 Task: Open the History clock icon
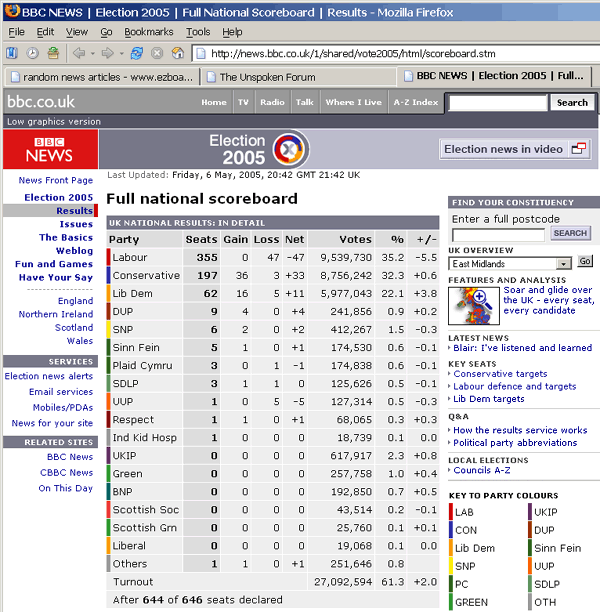click(32, 53)
